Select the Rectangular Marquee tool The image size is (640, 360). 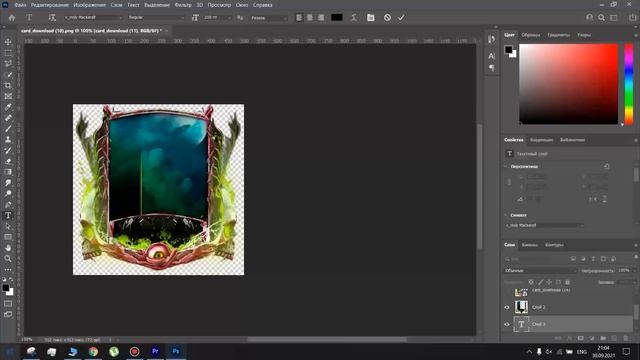tap(8, 53)
